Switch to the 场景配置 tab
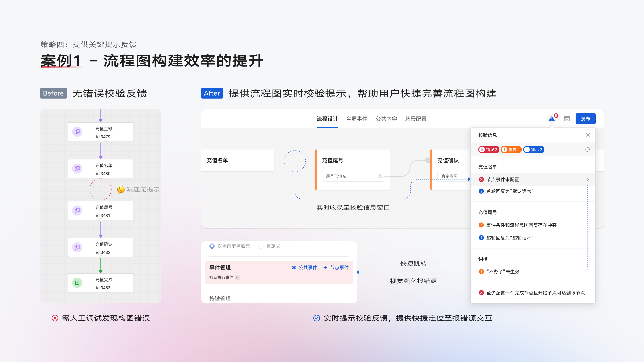This screenshot has height=362, width=644. click(416, 119)
